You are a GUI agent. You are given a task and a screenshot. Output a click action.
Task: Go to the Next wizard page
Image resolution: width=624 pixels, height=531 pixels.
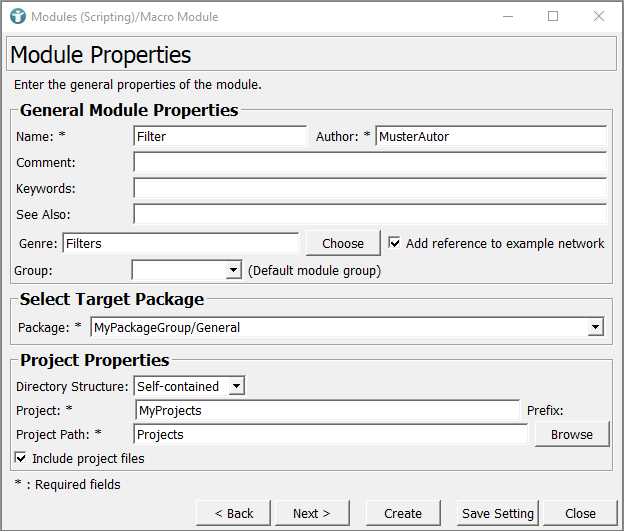312,513
